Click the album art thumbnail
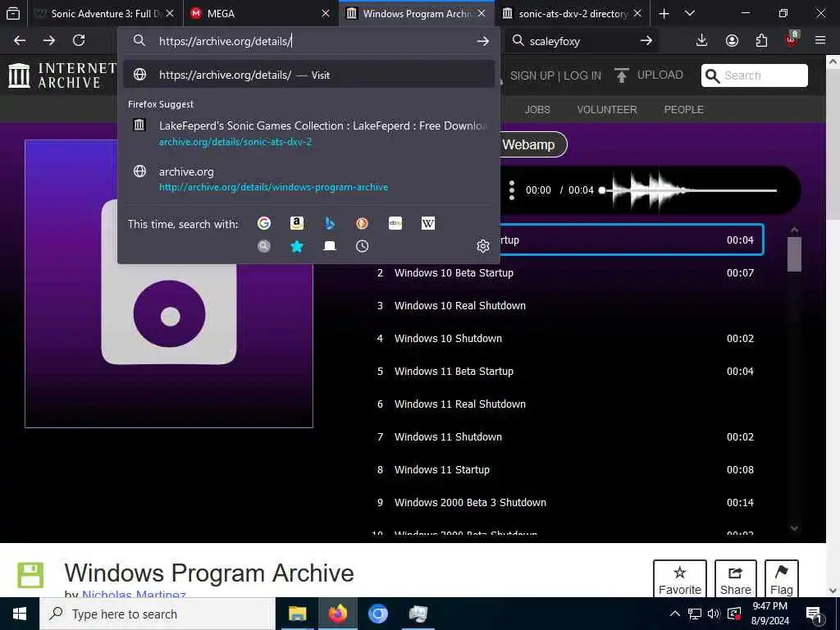 (169, 284)
